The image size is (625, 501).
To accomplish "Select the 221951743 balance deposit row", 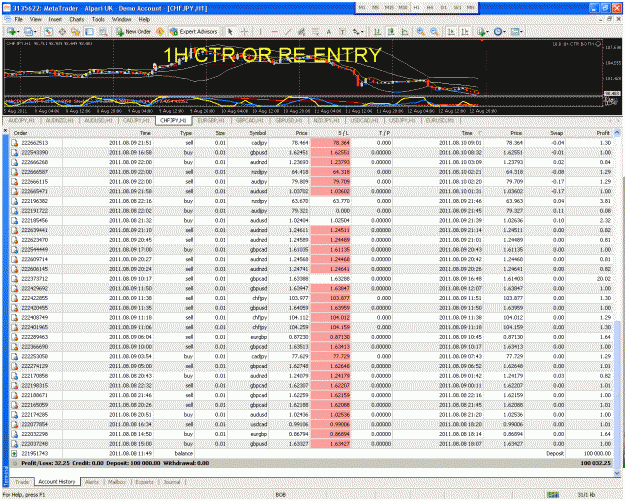I will click(311, 454).
